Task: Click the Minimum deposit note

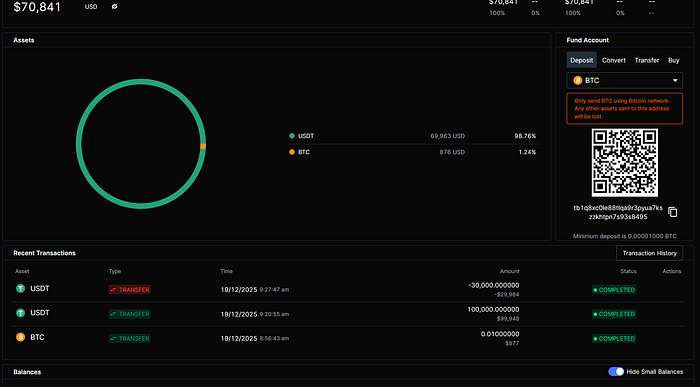Action: [x=625, y=236]
